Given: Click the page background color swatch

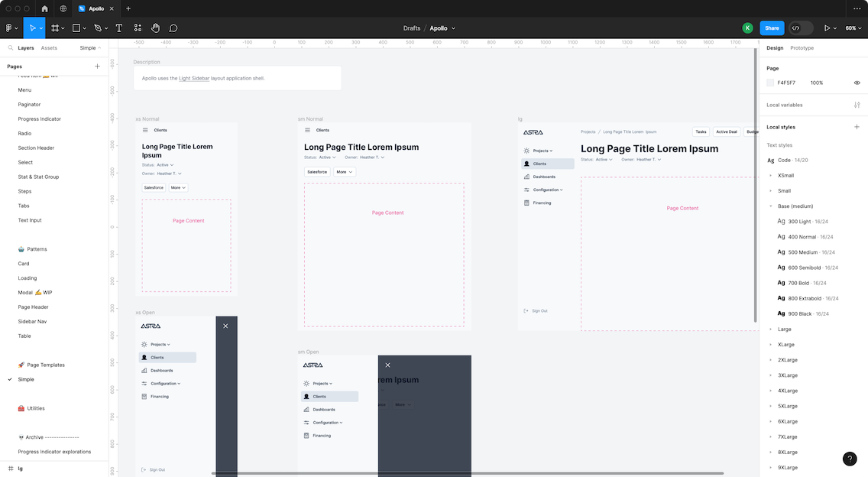Looking at the screenshot, I should [x=770, y=83].
